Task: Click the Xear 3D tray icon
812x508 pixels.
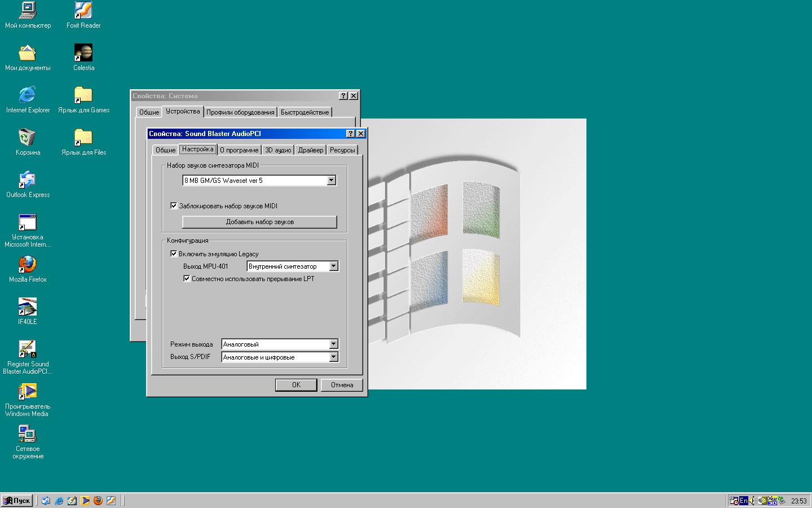Action: pyautogui.click(x=773, y=501)
